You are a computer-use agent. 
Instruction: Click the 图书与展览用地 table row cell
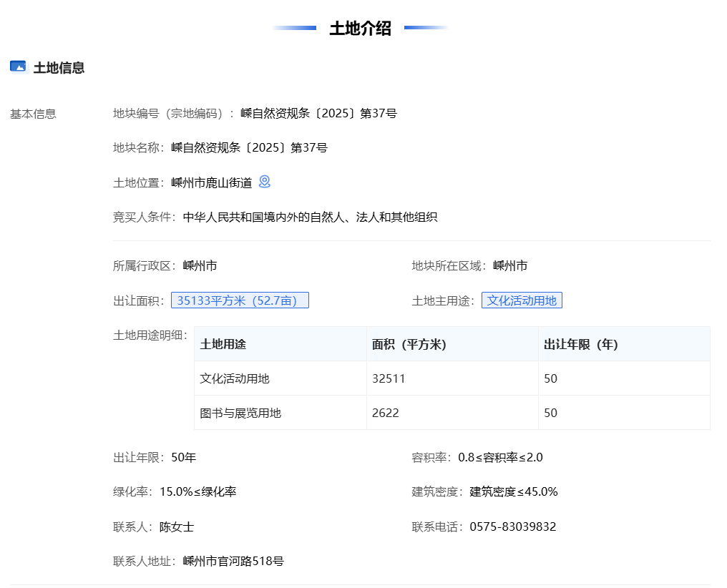pyautogui.click(x=240, y=413)
